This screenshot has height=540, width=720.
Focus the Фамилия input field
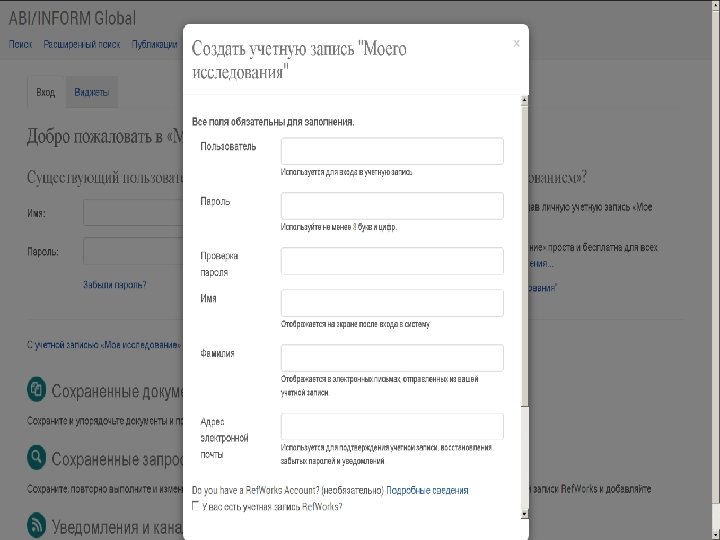[392, 358]
